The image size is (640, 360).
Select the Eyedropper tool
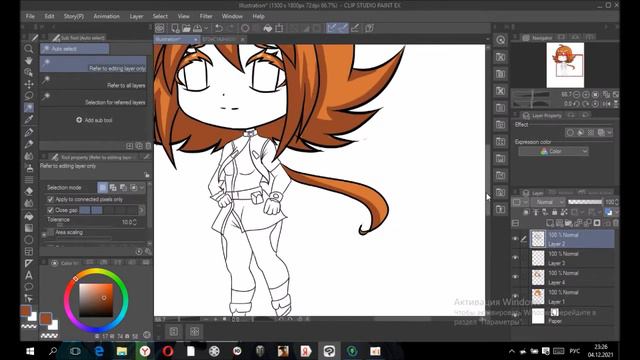click(x=29, y=120)
